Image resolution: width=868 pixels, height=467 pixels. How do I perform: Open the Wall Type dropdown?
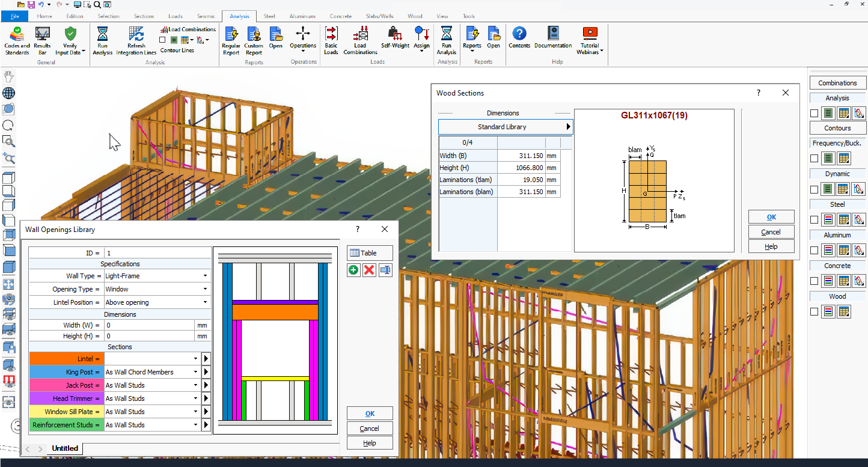(157, 276)
